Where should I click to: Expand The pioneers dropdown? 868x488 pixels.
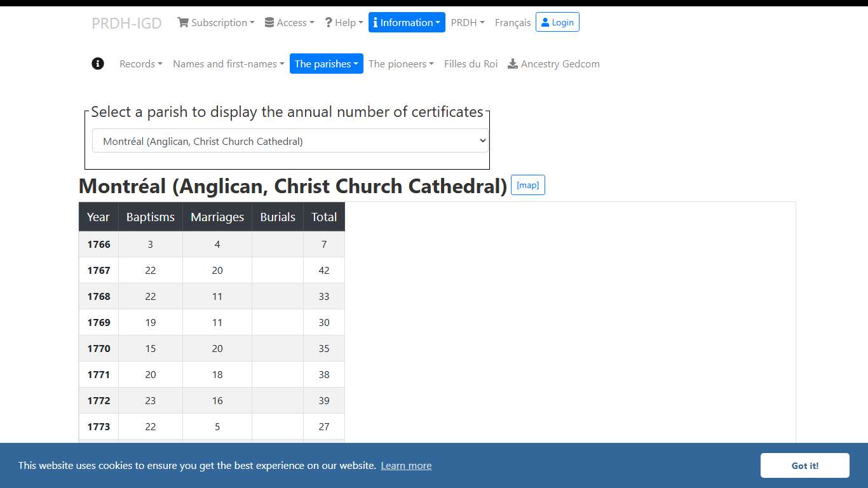[x=401, y=64]
